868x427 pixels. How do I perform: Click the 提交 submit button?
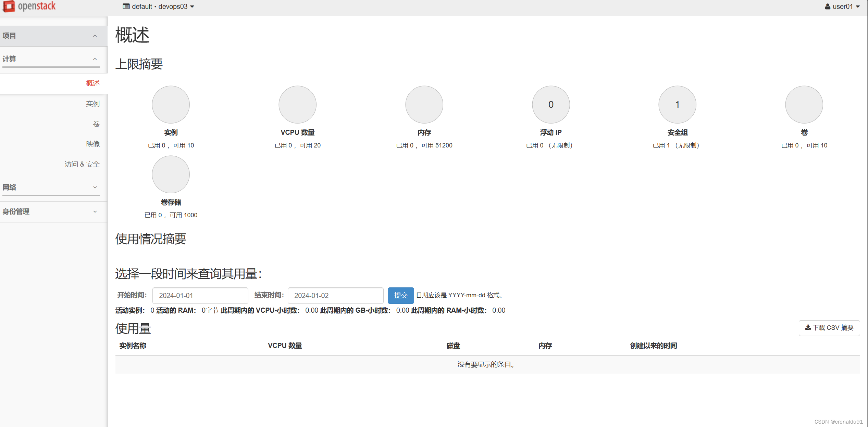pyautogui.click(x=400, y=295)
